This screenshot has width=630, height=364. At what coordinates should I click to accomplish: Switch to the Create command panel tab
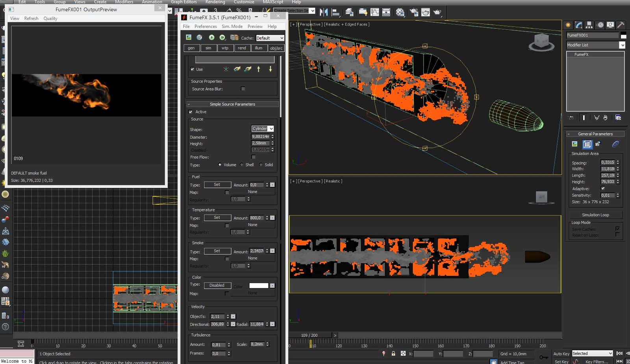[x=568, y=25]
